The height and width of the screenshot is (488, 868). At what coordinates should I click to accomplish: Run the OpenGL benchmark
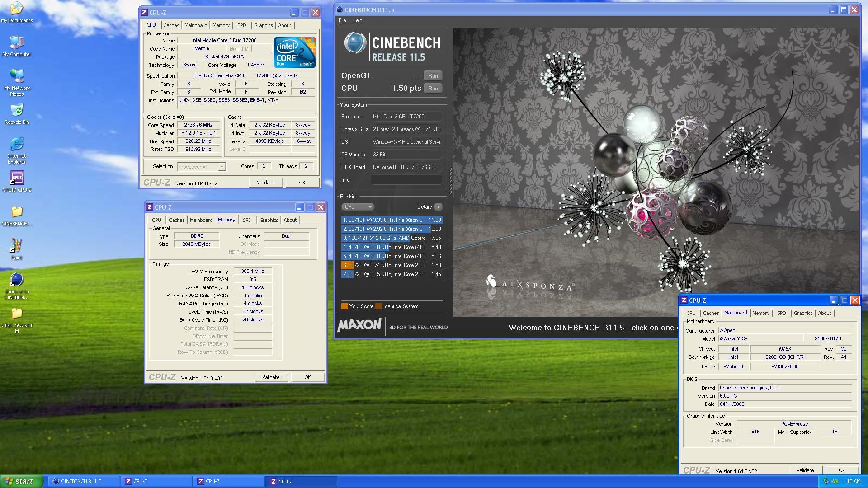coord(433,76)
